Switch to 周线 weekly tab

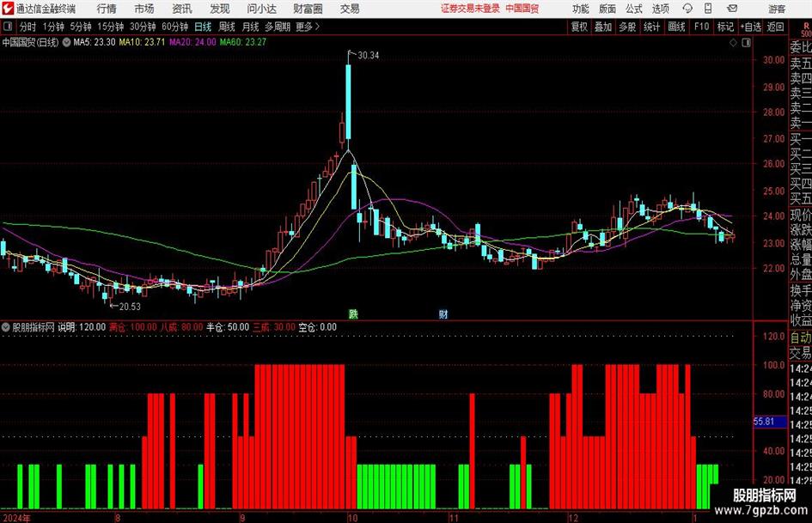227,27
